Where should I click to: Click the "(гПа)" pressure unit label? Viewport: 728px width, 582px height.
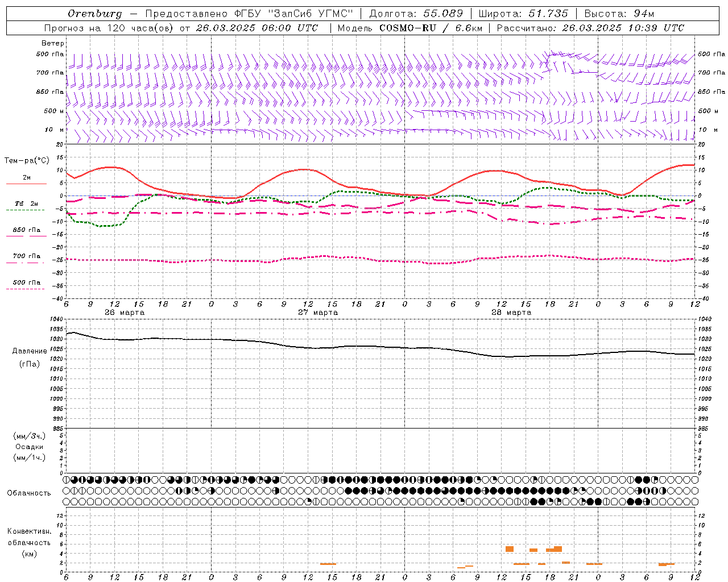tap(30, 364)
